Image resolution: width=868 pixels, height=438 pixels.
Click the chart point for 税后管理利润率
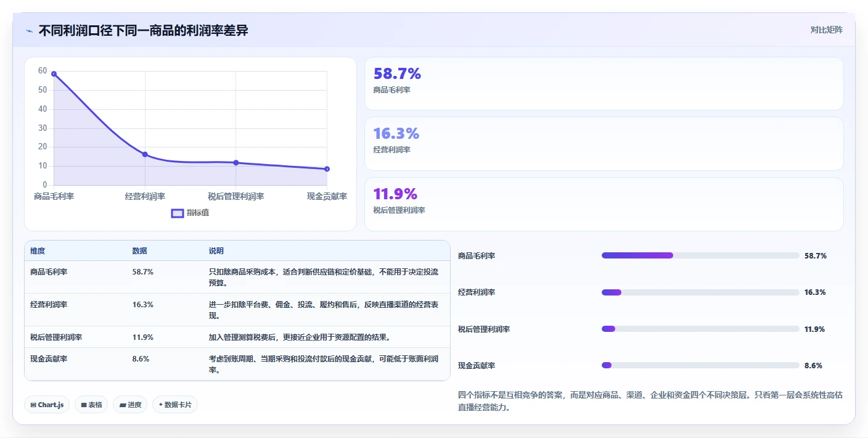(x=235, y=163)
